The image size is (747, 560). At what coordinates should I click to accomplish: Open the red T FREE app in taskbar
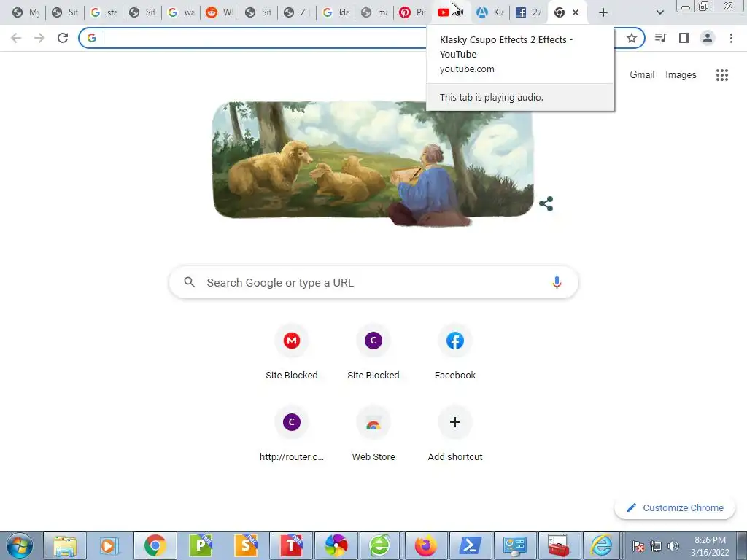[x=291, y=545]
